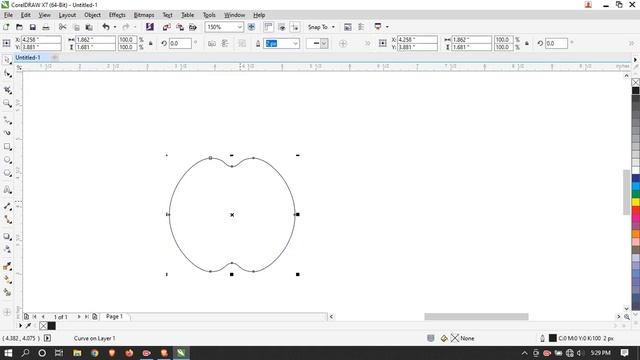The height and width of the screenshot is (360, 640).
Task: Open the Bitmaps menu
Action: 144,15
